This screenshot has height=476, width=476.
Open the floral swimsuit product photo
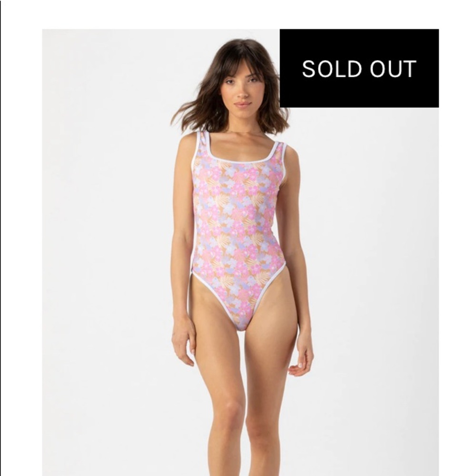point(240,253)
